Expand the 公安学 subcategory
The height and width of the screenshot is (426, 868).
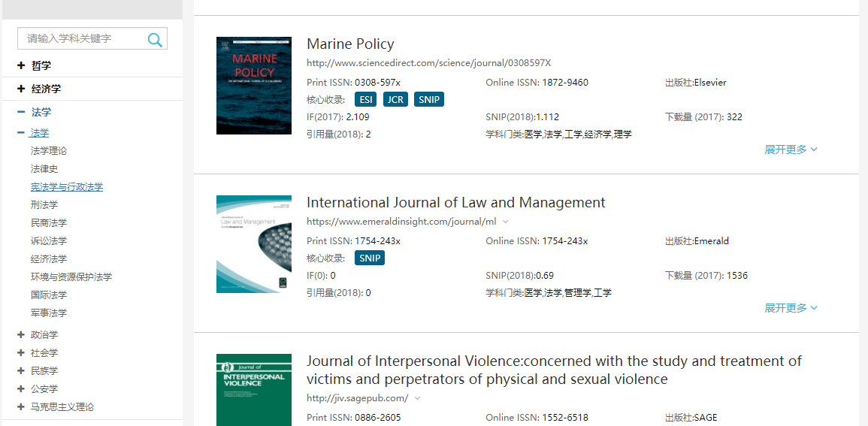pos(22,388)
